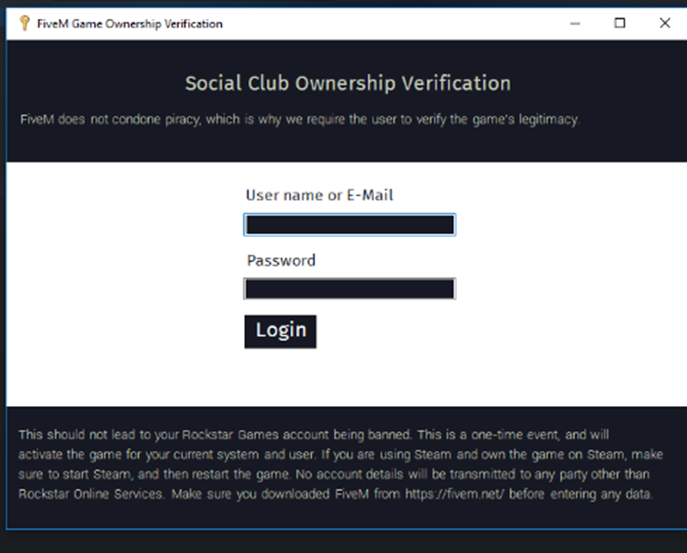Click the 'User name or E-Mail' label
The width and height of the screenshot is (687, 553).
point(319,195)
